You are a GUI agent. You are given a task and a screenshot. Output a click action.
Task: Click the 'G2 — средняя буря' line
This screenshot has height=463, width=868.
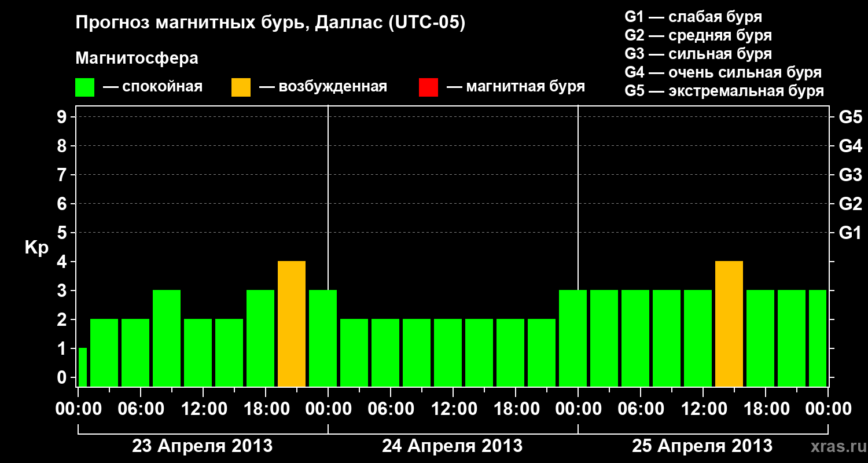click(698, 35)
